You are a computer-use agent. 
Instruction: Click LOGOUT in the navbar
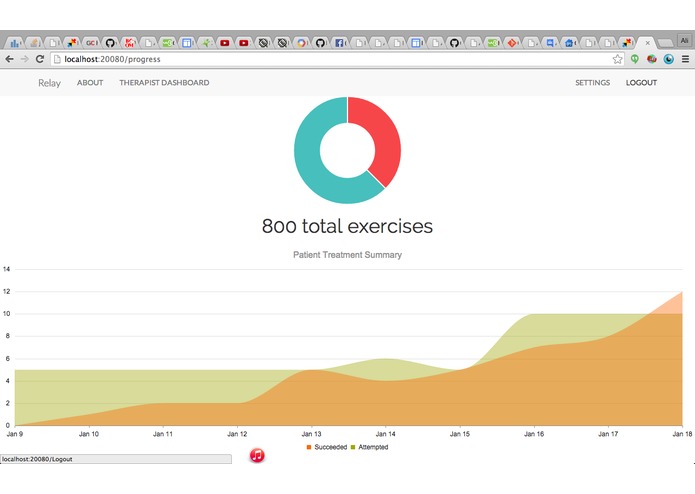[x=641, y=83]
